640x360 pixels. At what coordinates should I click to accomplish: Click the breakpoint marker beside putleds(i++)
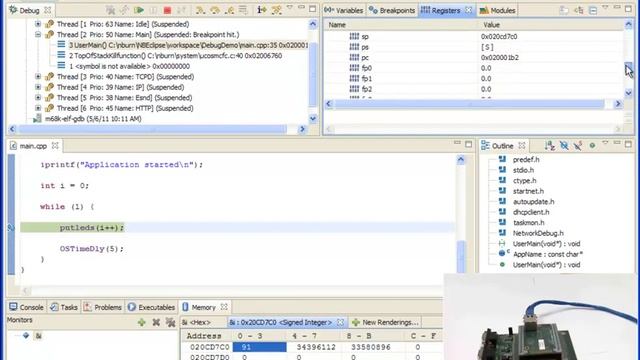point(11,228)
